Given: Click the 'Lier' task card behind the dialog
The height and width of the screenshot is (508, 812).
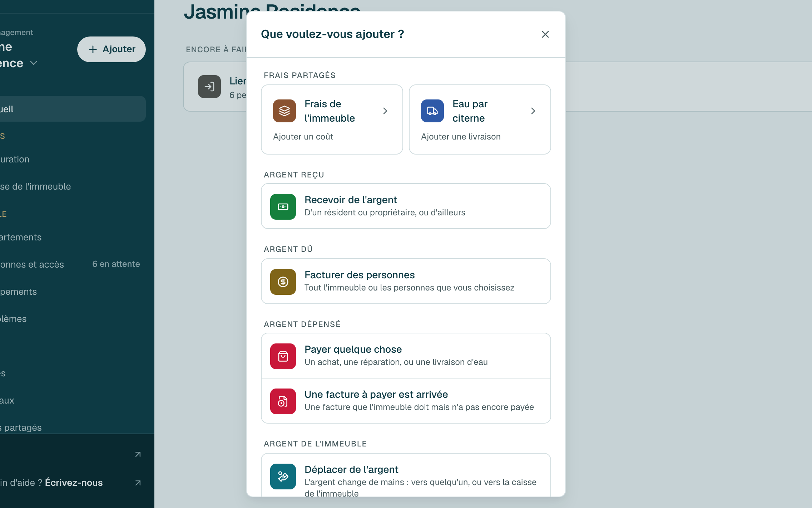Looking at the screenshot, I should (x=215, y=87).
